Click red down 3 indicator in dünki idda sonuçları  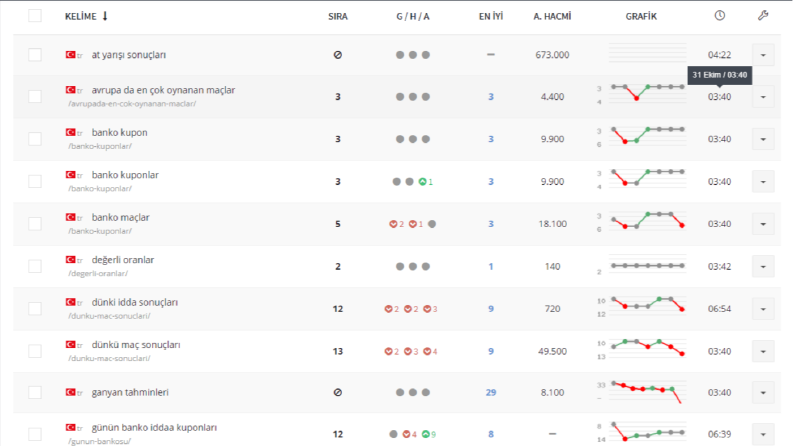430,309
